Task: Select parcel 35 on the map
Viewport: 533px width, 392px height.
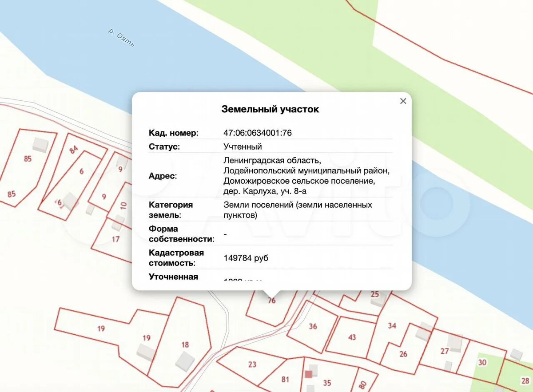Action: 327,383
